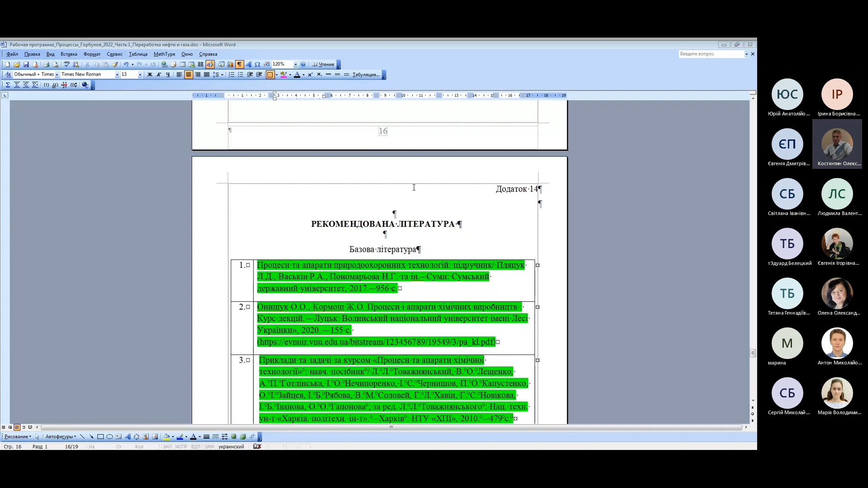Open the Автофигуры button
This screenshot has height=488, width=868.
(x=61, y=437)
